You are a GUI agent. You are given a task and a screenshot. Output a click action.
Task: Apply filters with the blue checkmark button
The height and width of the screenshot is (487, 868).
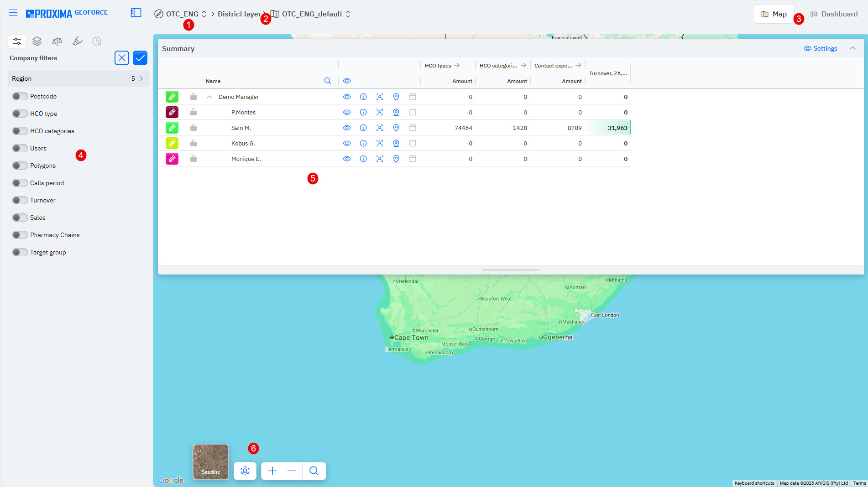point(140,58)
